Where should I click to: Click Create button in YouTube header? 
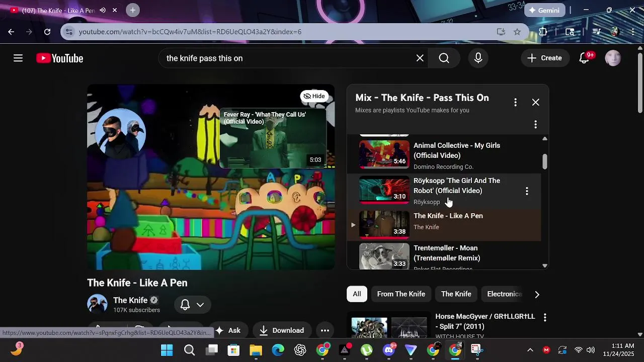pyautogui.click(x=545, y=58)
